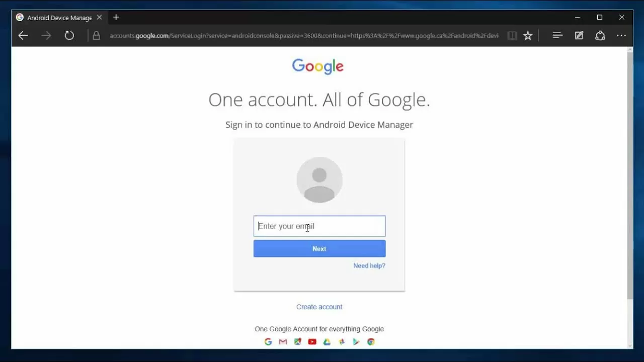Image resolution: width=644 pixels, height=362 pixels.
Task: Go back using the browser back arrow
Action: [x=23, y=36]
